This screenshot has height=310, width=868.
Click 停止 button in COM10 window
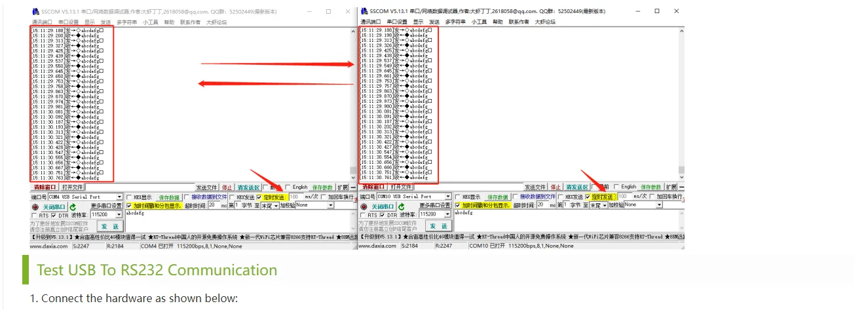[556, 187]
